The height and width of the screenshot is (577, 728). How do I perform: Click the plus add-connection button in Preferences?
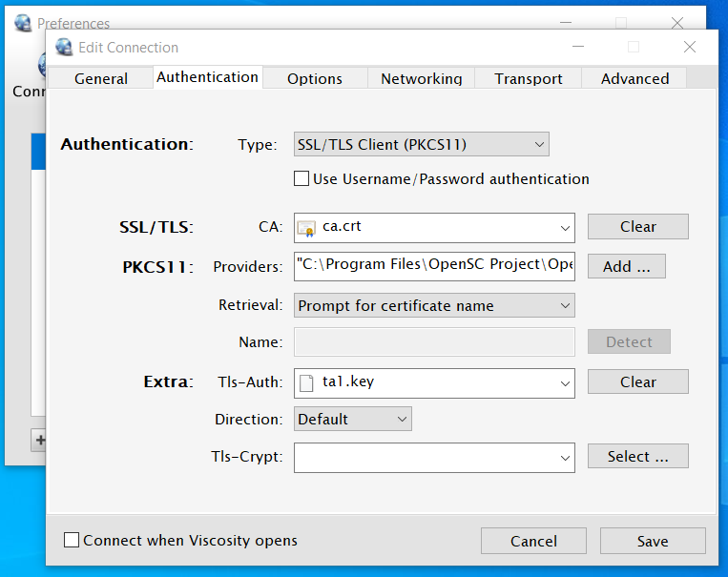(x=39, y=440)
